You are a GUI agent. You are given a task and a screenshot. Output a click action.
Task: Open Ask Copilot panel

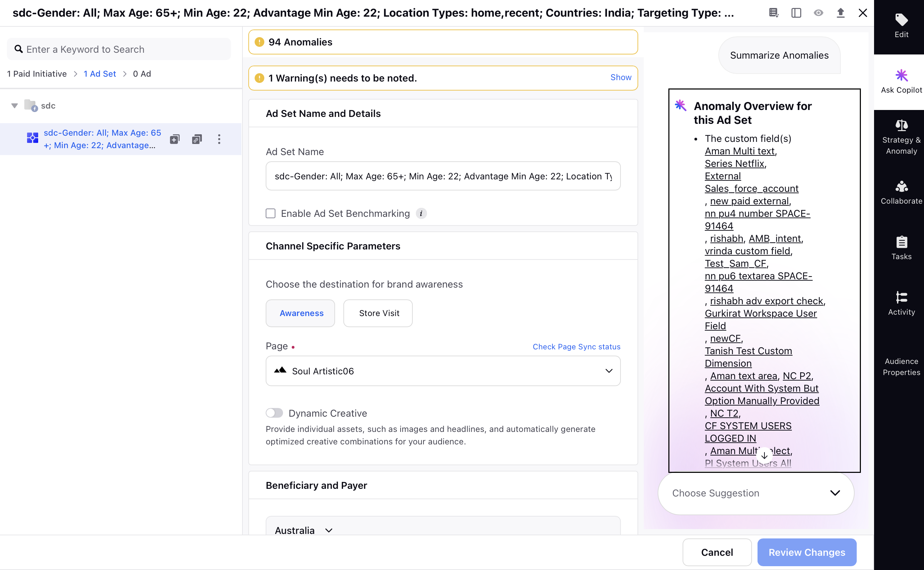(901, 82)
